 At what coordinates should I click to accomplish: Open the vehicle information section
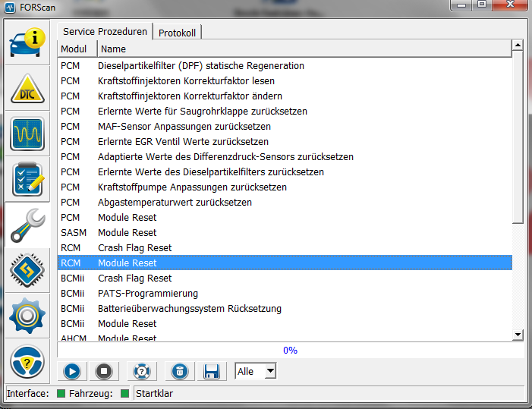tap(27, 44)
